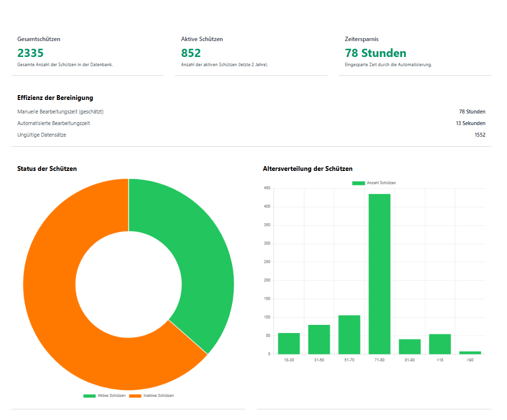Click the <18 age group bar
The width and height of the screenshot is (507, 420).
click(x=439, y=344)
